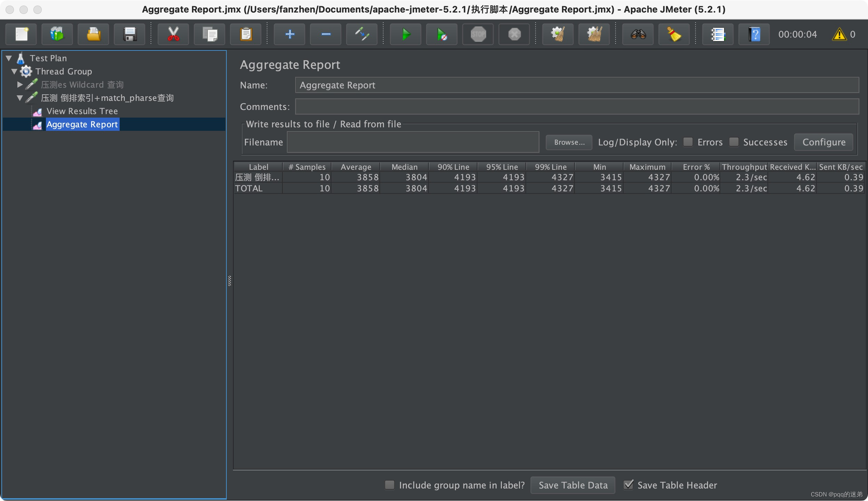Collapse the Thread Group node arrow

click(x=14, y=72)
